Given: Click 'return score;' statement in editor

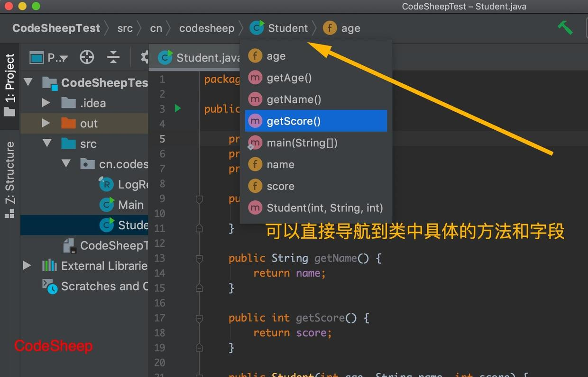Looking at the screenshot, I should click(x=292, y=332).
